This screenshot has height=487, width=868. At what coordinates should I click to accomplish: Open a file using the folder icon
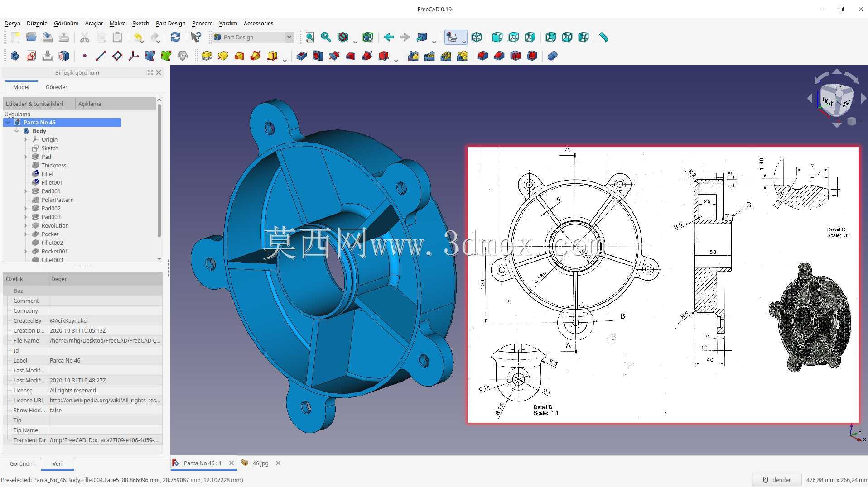(31, 37)
